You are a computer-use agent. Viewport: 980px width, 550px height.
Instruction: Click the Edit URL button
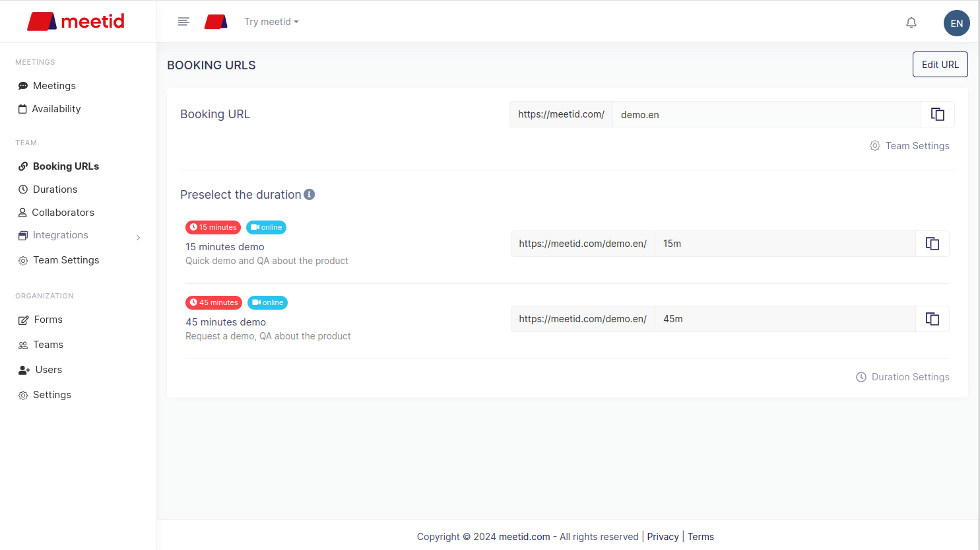940,64
